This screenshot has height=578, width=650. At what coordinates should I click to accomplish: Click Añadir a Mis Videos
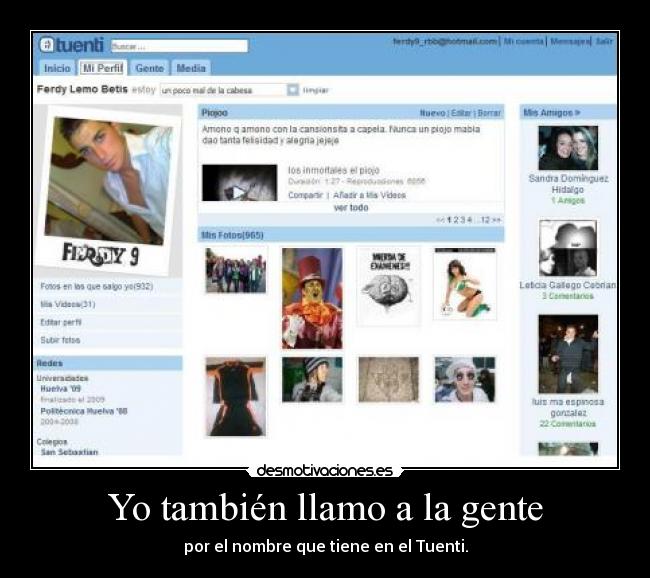point(369,195)
